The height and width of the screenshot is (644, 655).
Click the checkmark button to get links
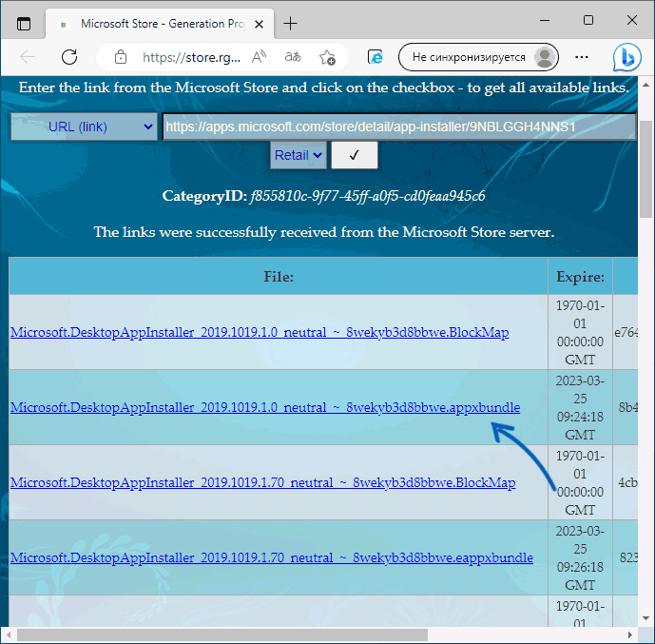click(354, 155)
